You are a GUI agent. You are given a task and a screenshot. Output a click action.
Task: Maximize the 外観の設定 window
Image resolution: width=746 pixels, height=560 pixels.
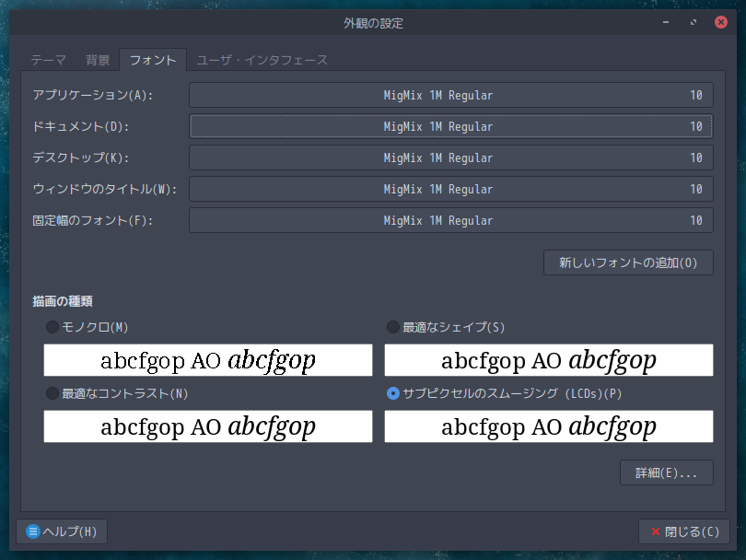pyautogui.click(x=694, y=22)
